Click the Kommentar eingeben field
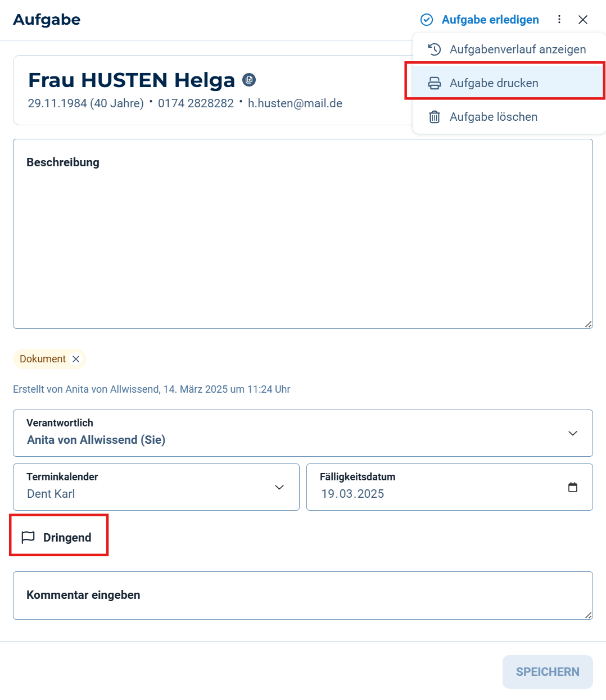 [303, 596]
